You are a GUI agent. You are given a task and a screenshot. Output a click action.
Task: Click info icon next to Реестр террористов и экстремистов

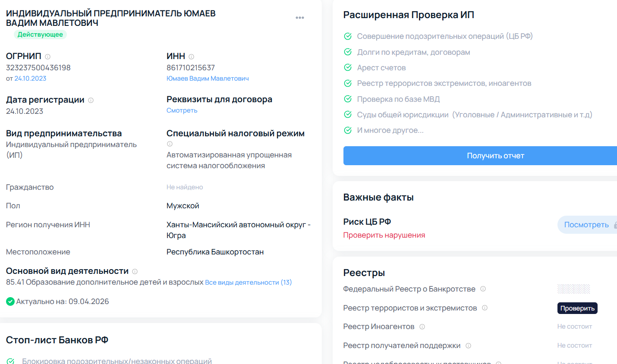[485, 308]
